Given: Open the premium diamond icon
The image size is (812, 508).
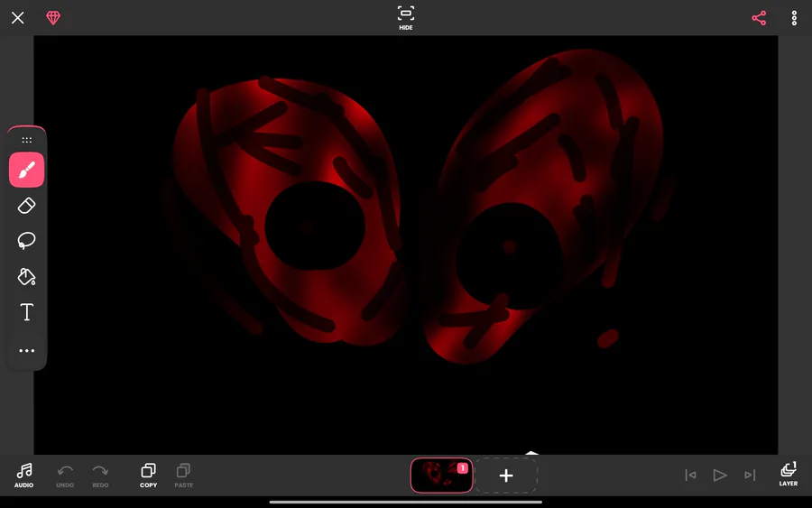Looking at the screenshot, I should pos(53,18).
